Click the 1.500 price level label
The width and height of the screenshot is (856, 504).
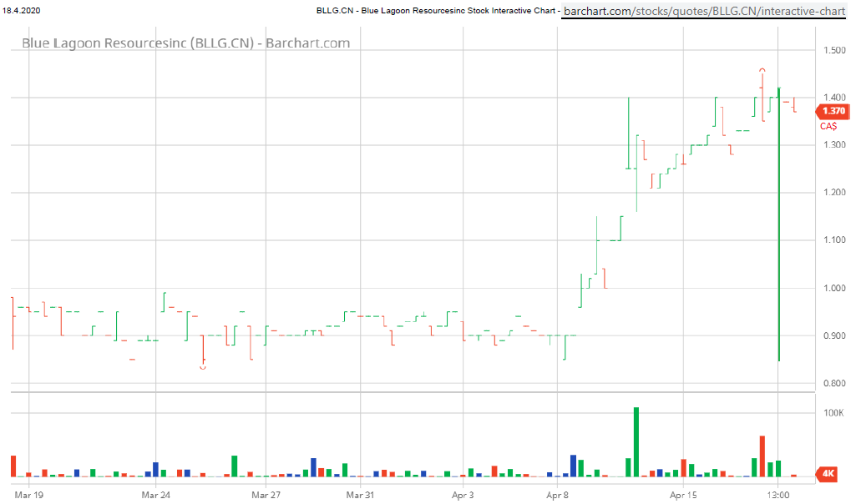[833, 48]
